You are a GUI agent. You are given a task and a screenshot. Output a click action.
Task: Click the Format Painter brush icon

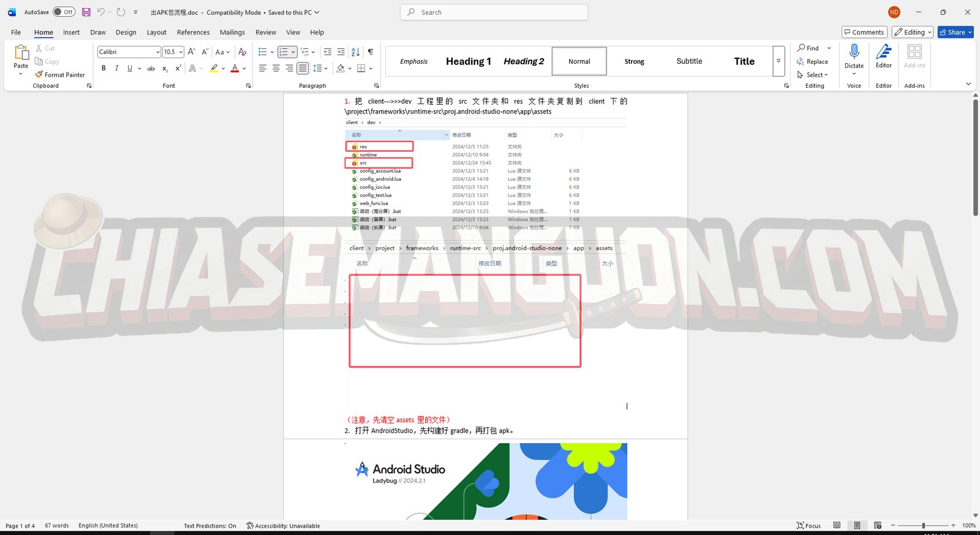[39, 75]
